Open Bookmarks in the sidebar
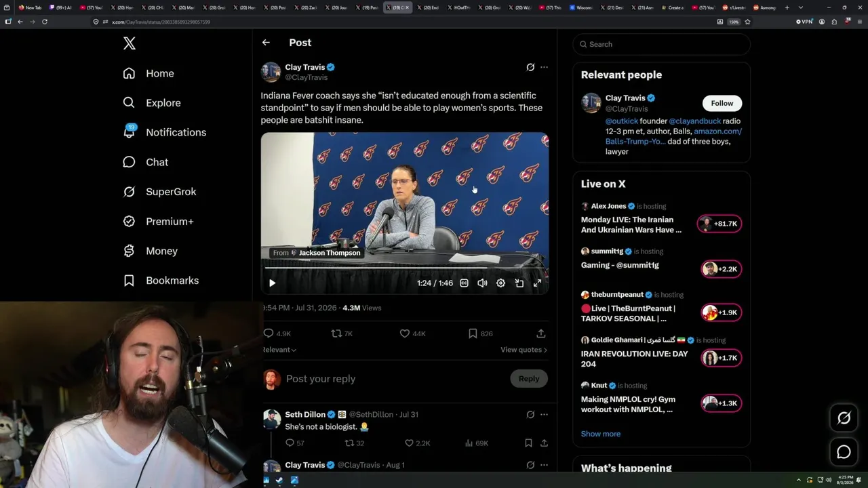Viewport: 868px width, 488px height. click(x=161, y=281)
